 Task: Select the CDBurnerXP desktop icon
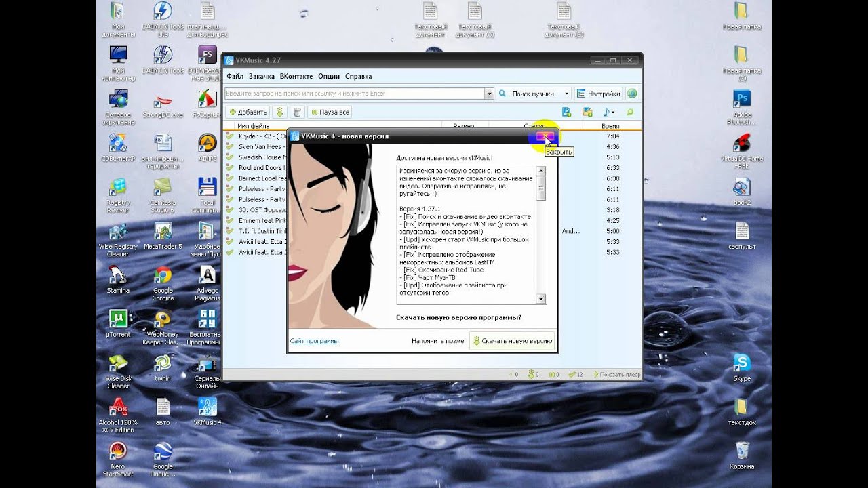pyautogui.click(x=118, y=147)
